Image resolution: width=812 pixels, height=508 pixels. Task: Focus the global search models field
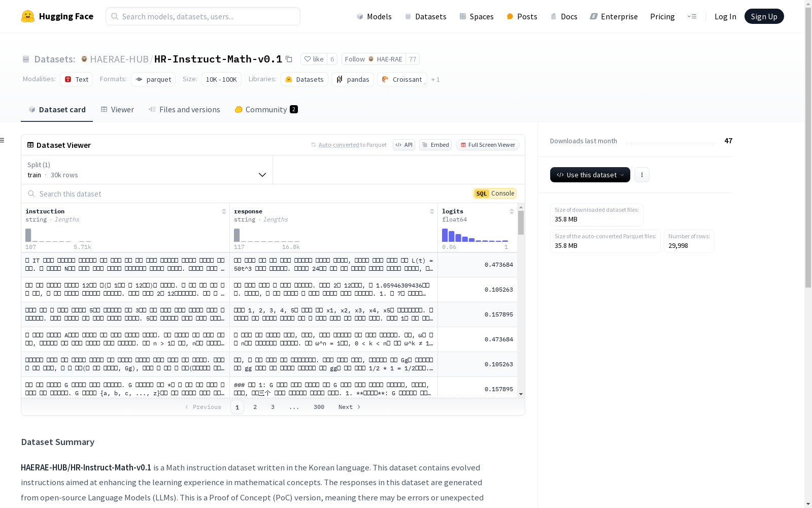coord(203,16)
